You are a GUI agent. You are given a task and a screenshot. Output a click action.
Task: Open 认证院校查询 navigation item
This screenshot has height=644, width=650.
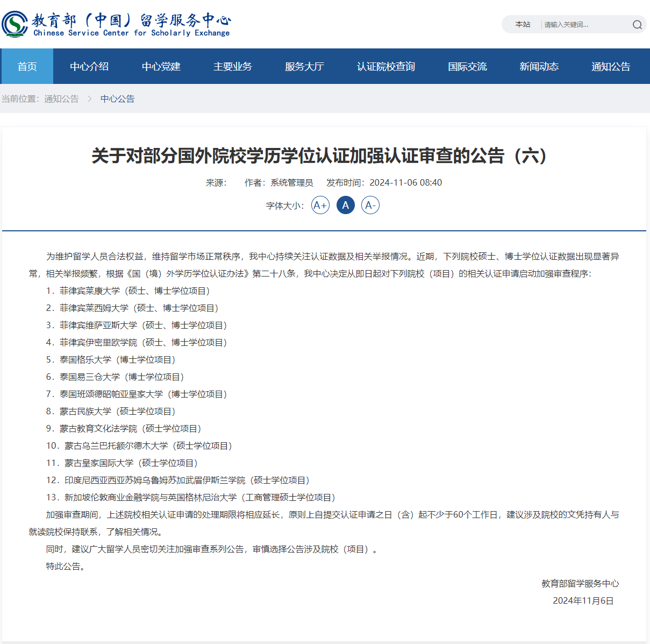(x=386, y=66)
